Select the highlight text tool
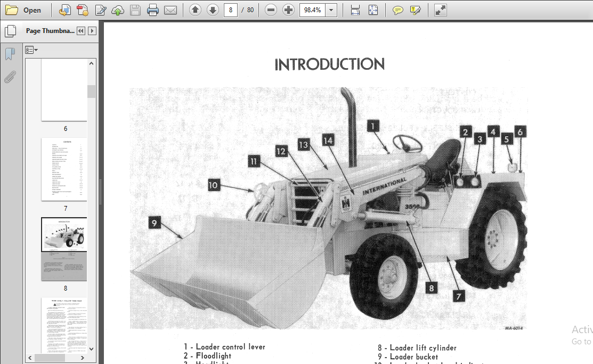 415,10
